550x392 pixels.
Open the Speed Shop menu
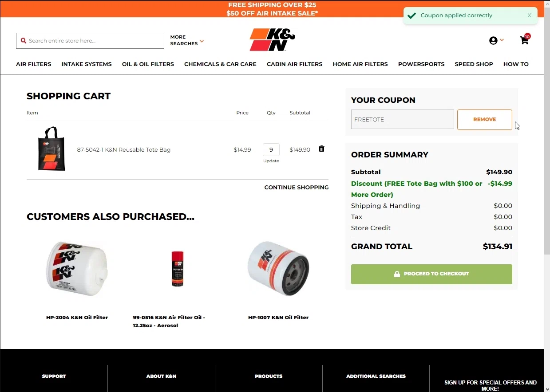coord(474,64)
